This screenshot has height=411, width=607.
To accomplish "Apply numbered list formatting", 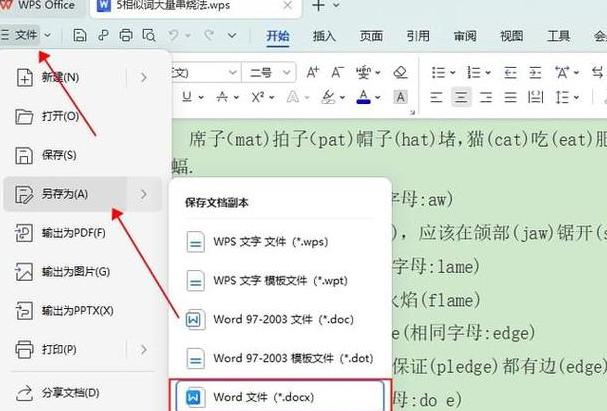I will pos(474,72).
